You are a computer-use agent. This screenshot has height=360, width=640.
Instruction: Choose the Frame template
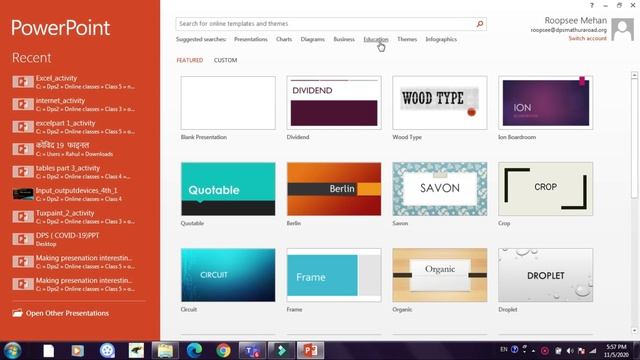coord(334,275)
